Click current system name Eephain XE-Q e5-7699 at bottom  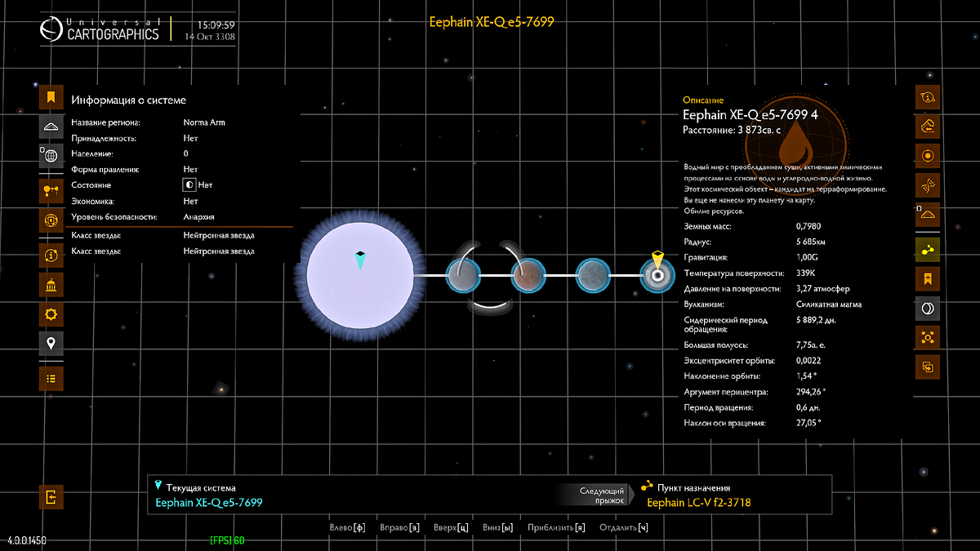[x=209, y=503]
